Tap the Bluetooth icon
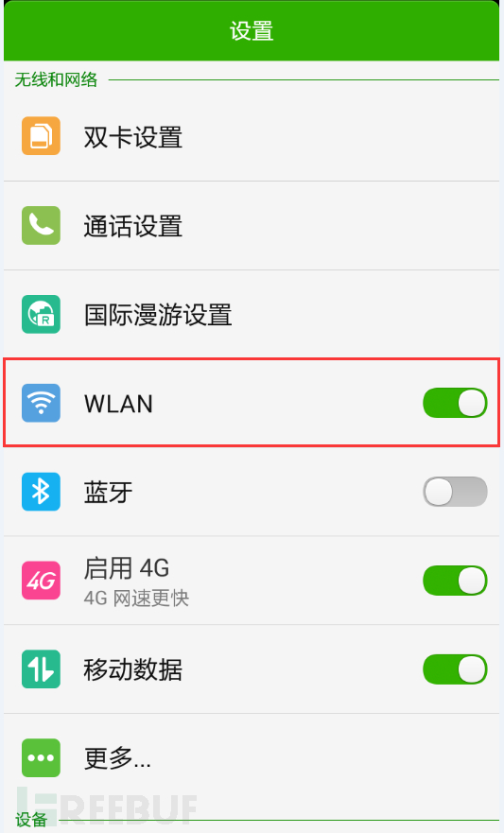 pyautogui.click(x=41, y=492)
